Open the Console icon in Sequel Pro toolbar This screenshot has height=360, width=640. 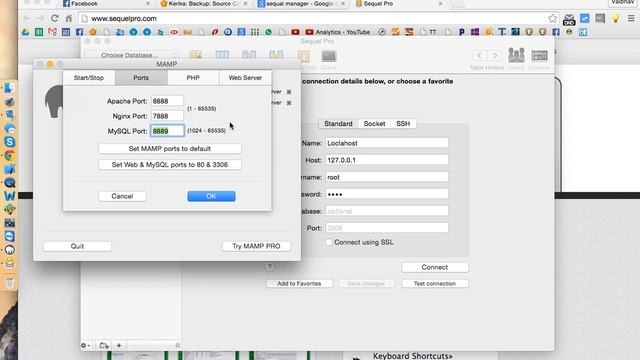tap(539, 56)
